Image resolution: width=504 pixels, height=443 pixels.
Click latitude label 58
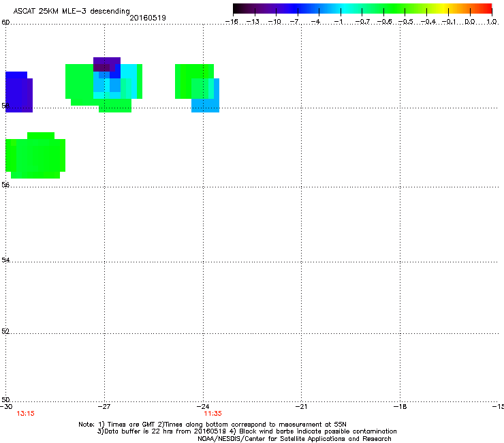click(x=5, y=106)
